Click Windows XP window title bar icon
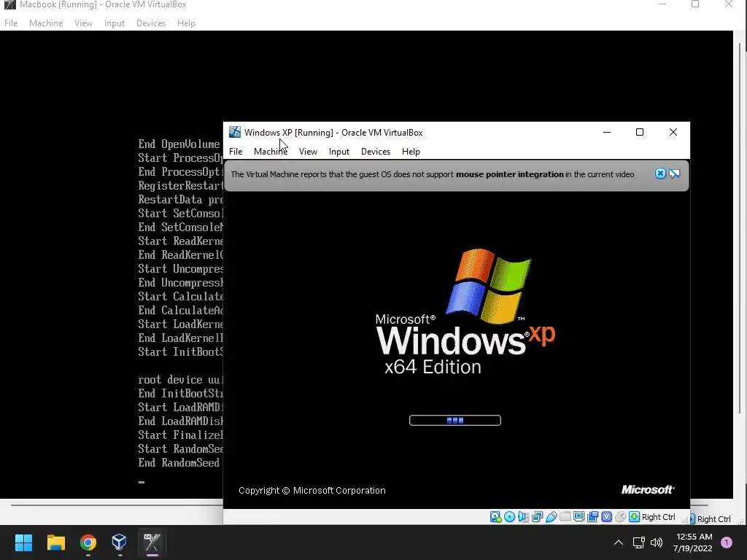Image resolution: width=747 pixels, height=560 pixels. (x=235, y=133)
